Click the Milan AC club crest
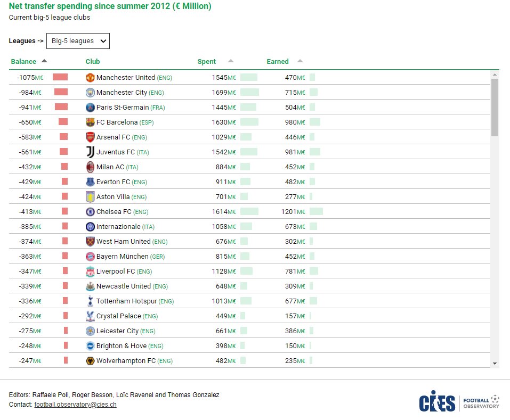The width and height of the screenshot is (510, 420). [90, 167]
